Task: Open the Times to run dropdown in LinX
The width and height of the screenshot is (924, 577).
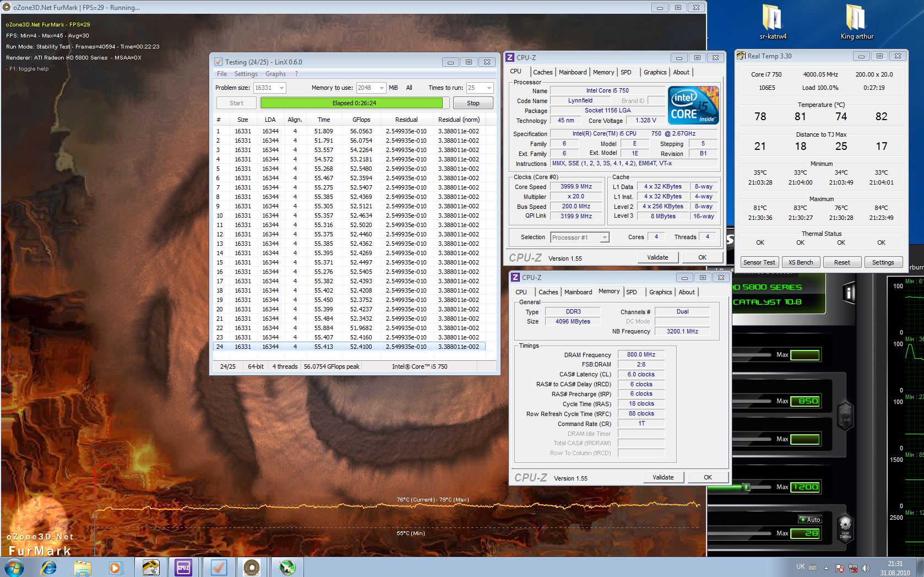Action: point(488,88)
